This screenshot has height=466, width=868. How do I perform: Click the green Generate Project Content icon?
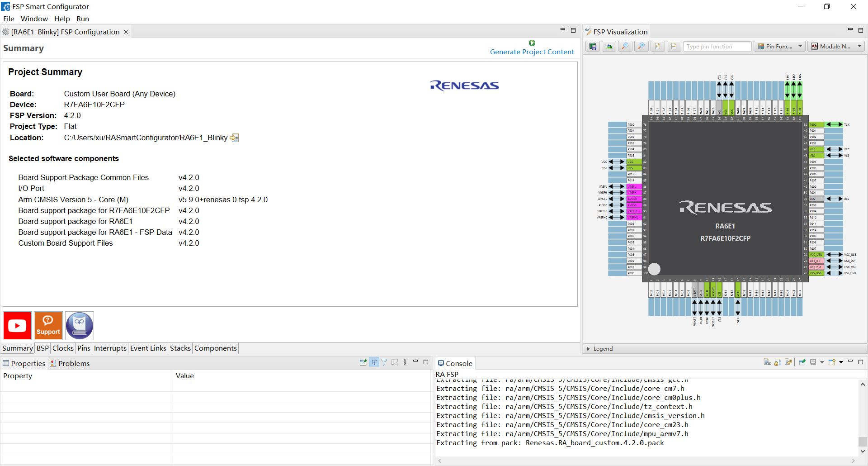532,43
